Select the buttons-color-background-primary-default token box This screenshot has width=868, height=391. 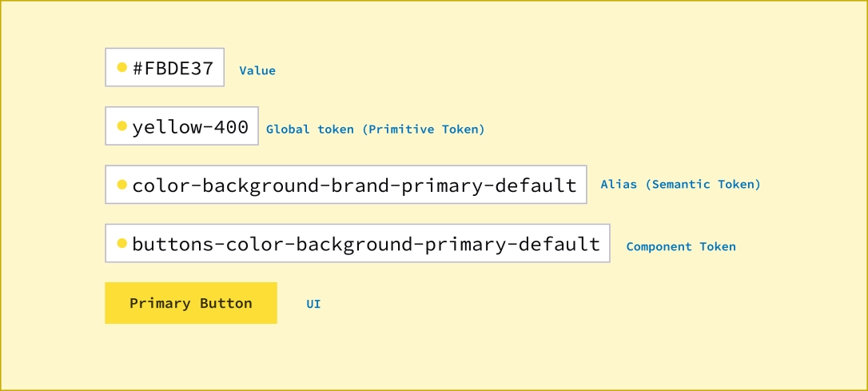(357, 243)
